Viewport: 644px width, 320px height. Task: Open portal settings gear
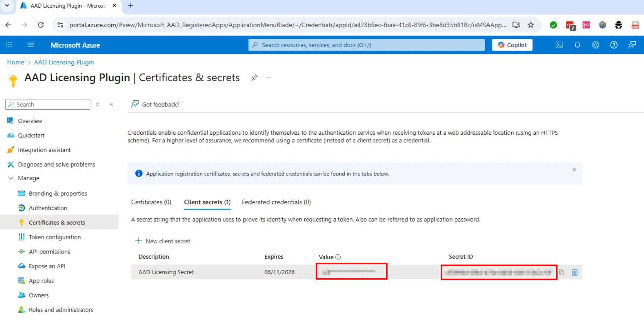click(596, 45)
